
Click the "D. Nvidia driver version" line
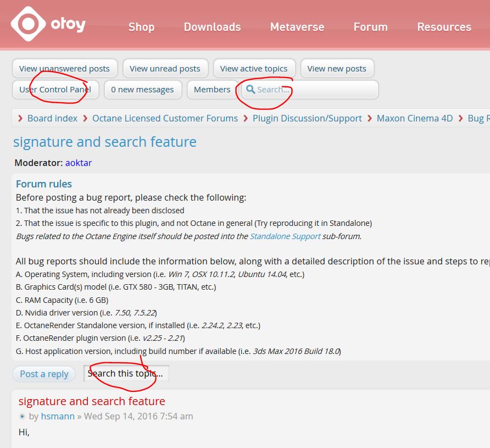[x=86, y=313]
